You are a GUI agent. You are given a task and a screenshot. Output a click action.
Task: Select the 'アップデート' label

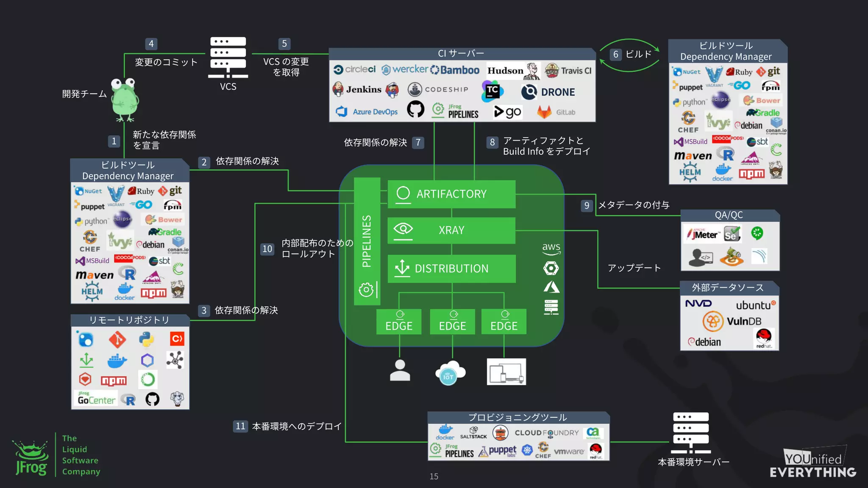[634, 268]
